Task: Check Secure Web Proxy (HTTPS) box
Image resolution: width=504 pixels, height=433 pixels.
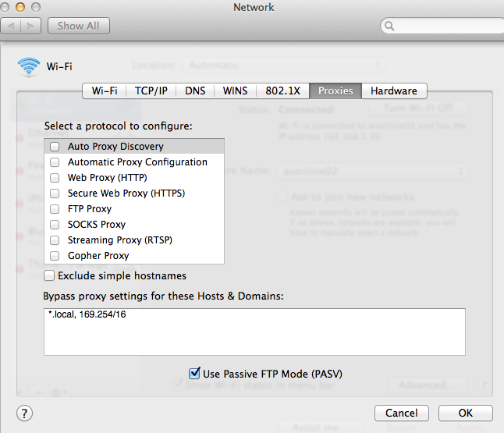Action: 55,193
